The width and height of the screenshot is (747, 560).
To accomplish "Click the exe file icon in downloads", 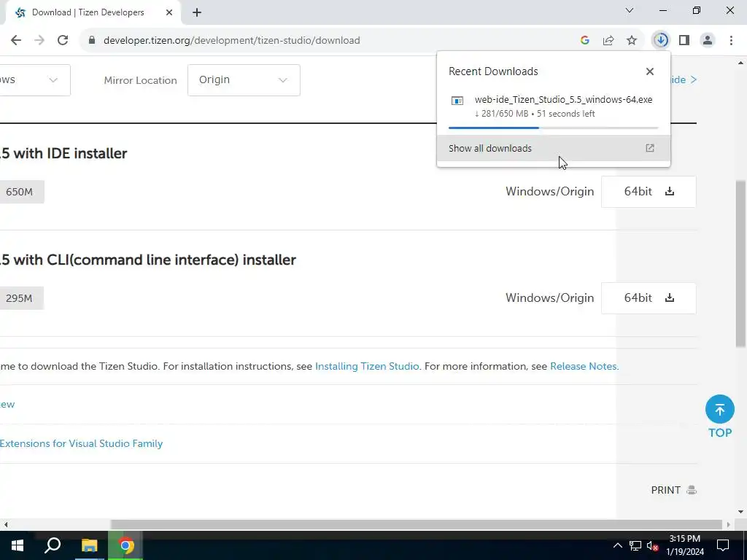I will click(x=457, y=101).
